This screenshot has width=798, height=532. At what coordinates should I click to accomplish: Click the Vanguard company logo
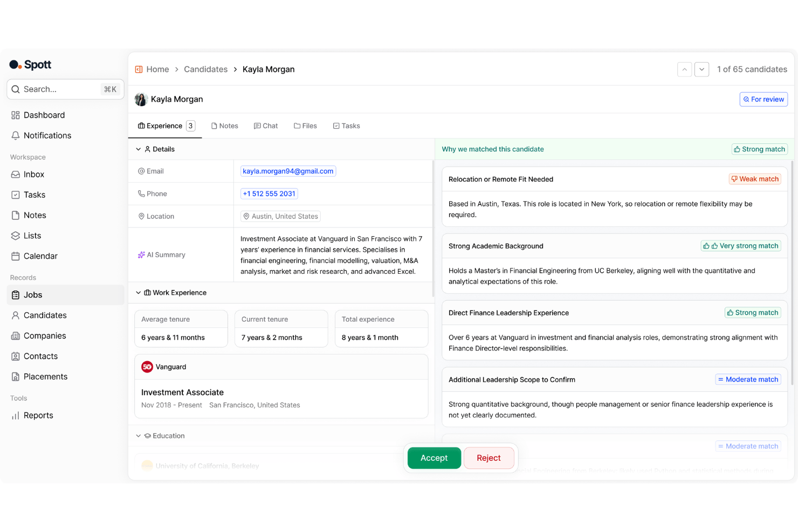click(147, 367)
